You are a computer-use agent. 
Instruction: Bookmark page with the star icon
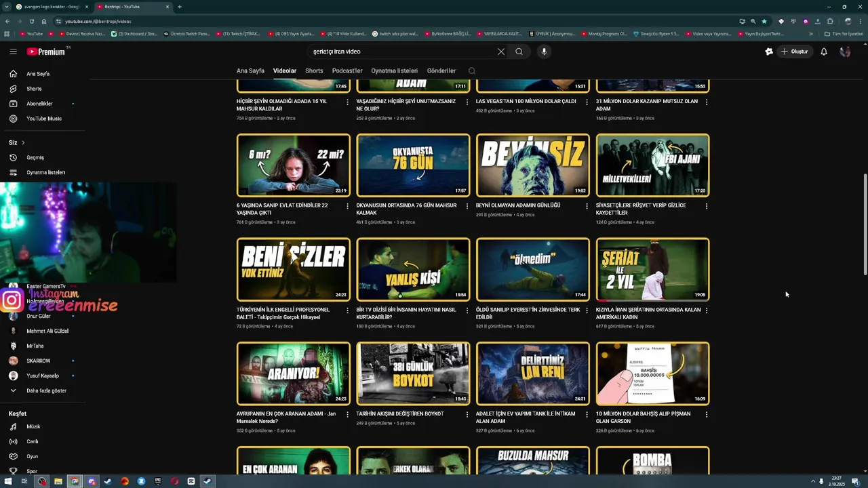pyautogui.click(x=764, y=21)
